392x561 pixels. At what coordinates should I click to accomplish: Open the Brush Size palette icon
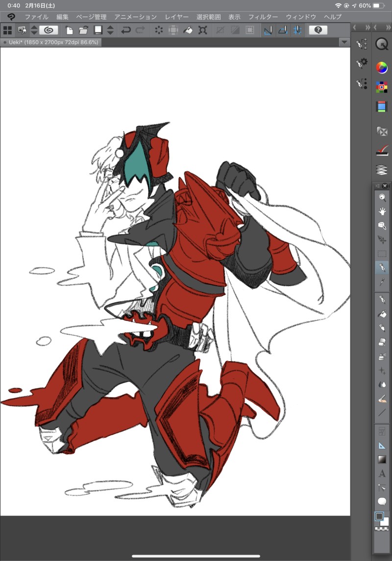point(362,83)
